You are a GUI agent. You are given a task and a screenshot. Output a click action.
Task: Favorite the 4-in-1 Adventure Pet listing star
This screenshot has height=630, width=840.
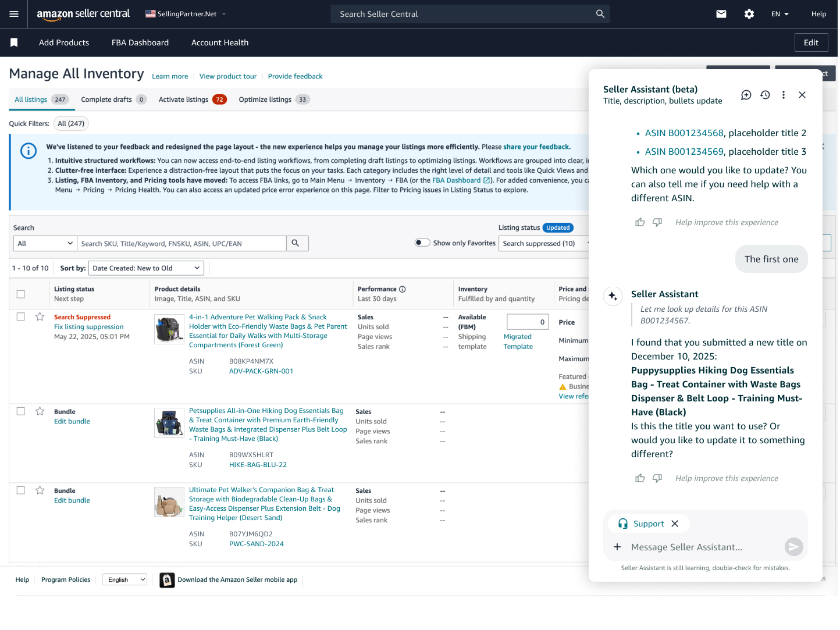tap(40, 316)
